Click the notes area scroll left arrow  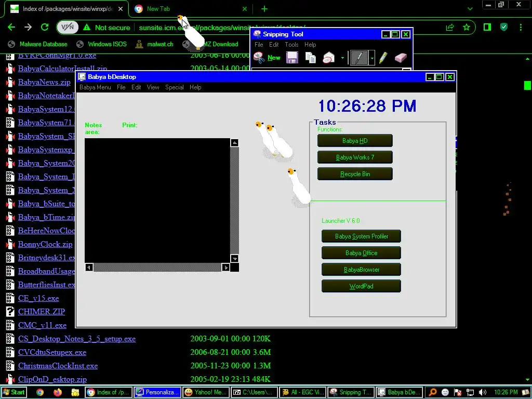click(x=89, y=268)
